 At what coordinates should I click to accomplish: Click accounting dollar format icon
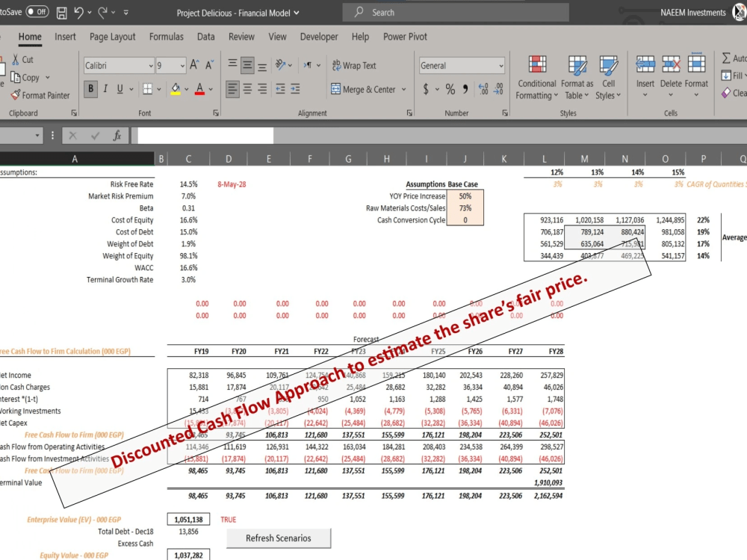pyautogui.click(x=426, y=89)
